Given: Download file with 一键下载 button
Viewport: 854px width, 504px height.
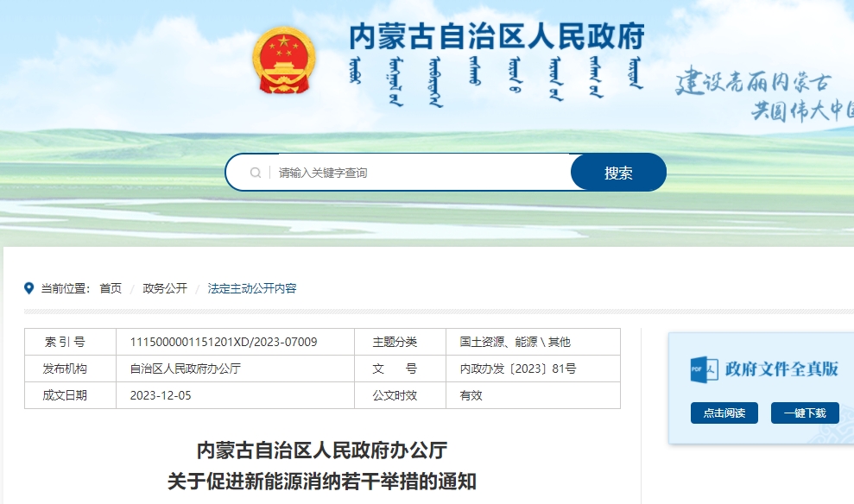Looking at the screenshot, I should coord(805,413).
